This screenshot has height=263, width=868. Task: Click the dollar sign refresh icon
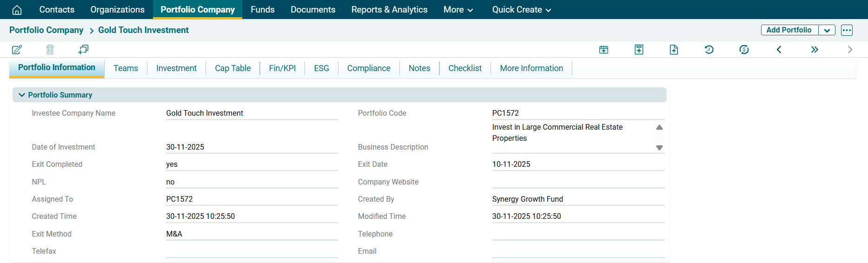coord(744,50)
